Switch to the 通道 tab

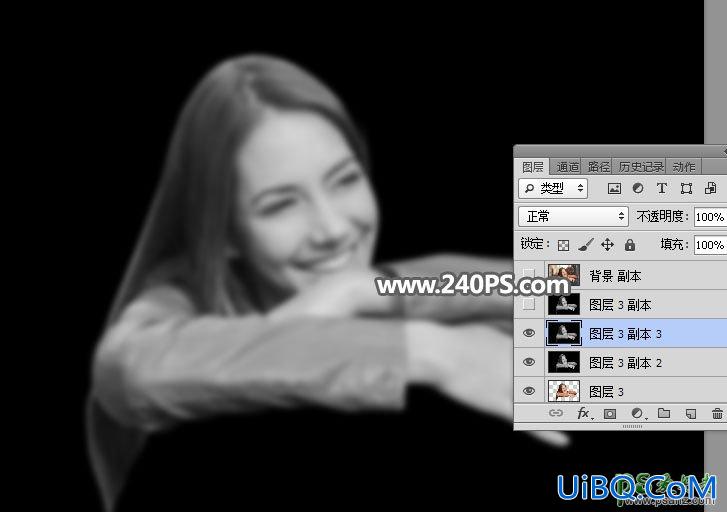(568, 166)
